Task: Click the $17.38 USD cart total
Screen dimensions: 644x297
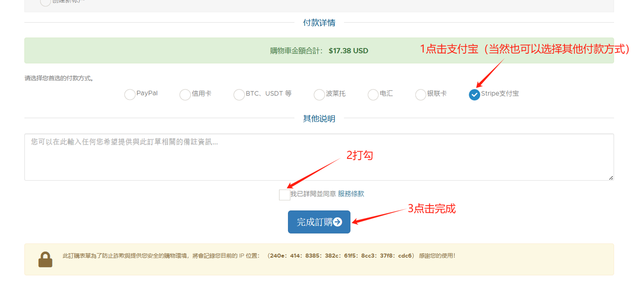Action: (x=348, y=51)
